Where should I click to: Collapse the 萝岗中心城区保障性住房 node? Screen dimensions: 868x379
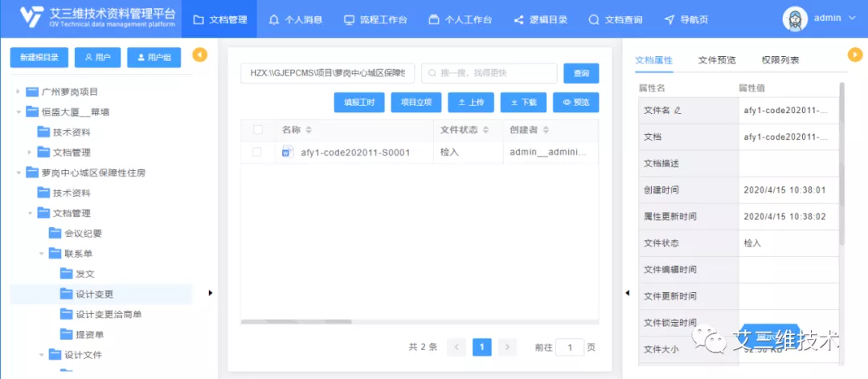(x=18, y=173)
